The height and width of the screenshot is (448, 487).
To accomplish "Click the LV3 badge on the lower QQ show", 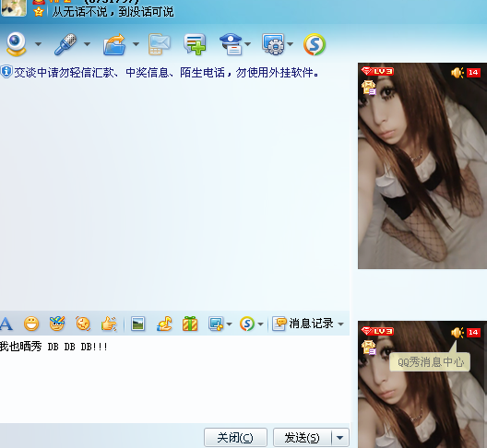I will tap(377, 331).
